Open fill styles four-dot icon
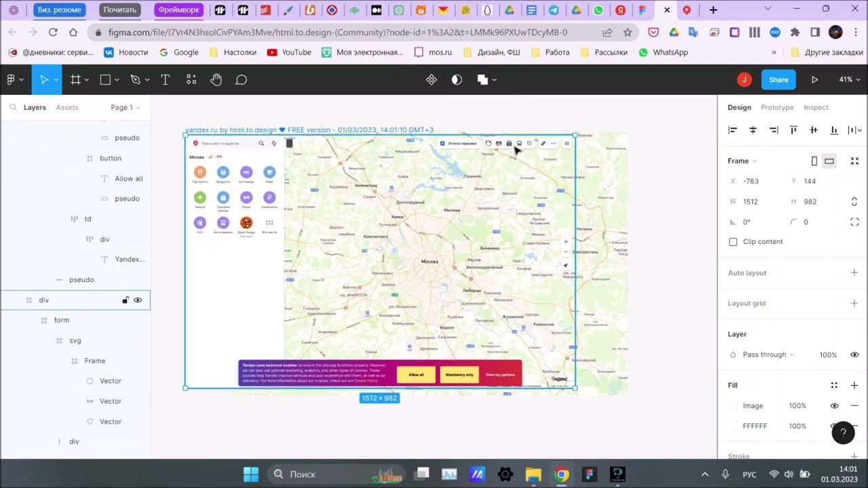The height and width of the screenshot is (488, 868). tap(834, 385)
